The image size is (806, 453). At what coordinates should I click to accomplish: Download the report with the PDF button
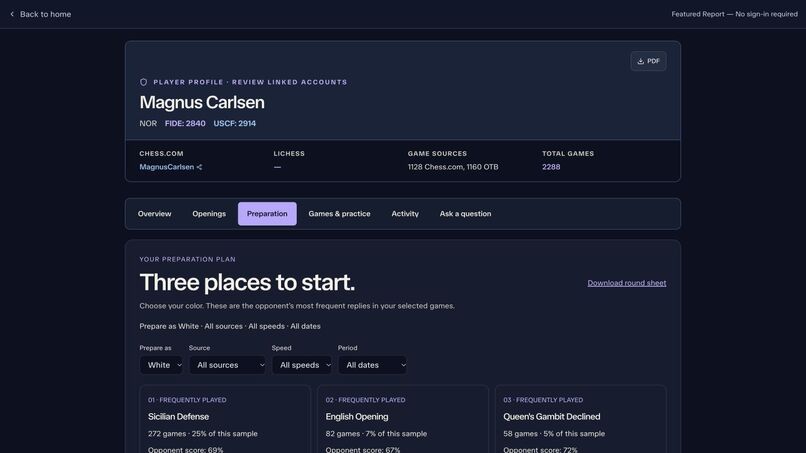click(x=648, y=61)
